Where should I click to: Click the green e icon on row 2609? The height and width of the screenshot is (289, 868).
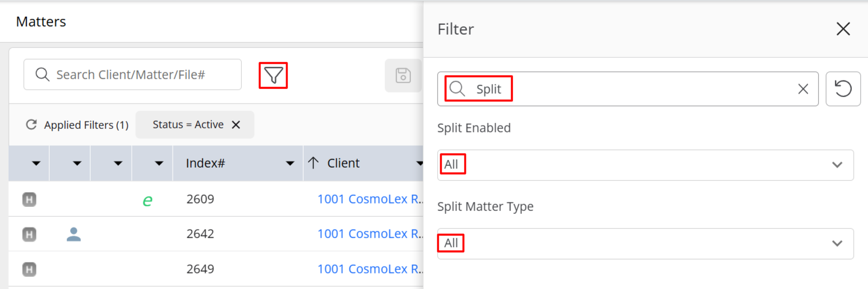148,200
